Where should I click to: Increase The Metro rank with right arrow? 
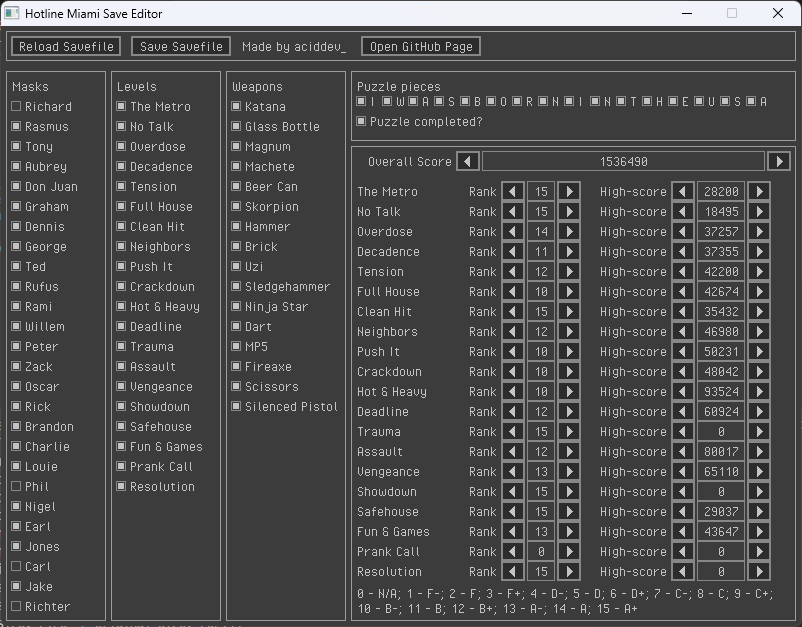569,191
